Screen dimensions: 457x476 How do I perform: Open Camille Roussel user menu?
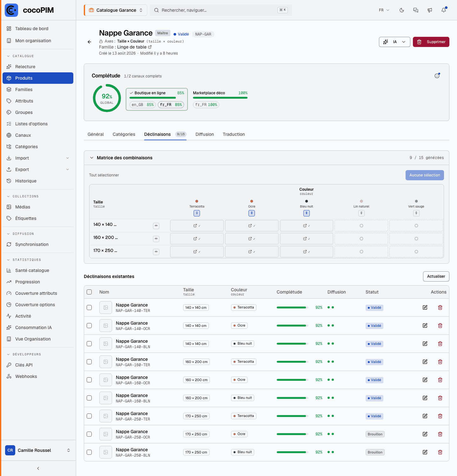(x=38, y=450)
